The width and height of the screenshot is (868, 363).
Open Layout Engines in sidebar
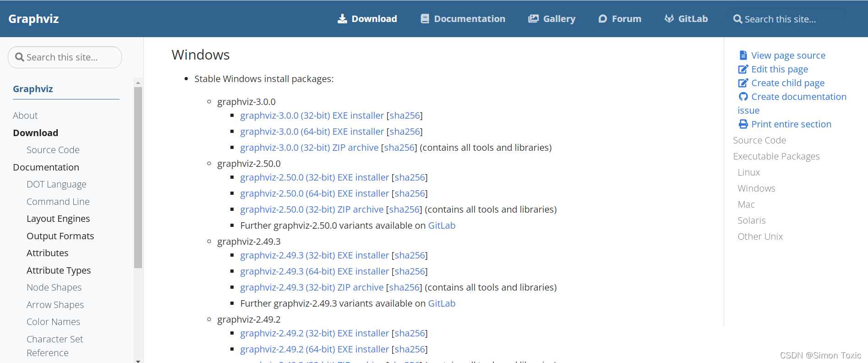[x=58, y=219]
